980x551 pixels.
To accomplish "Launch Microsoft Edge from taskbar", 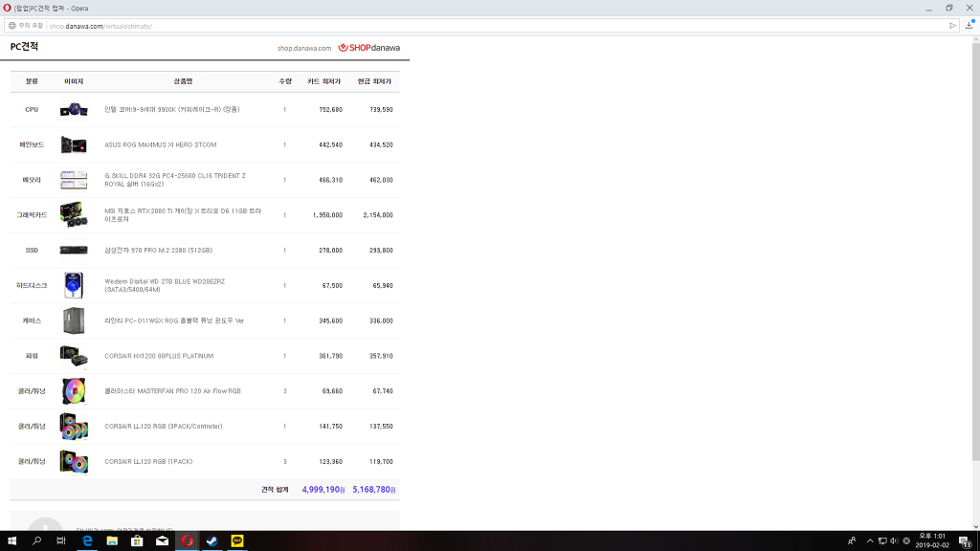I will click(87, 541).
